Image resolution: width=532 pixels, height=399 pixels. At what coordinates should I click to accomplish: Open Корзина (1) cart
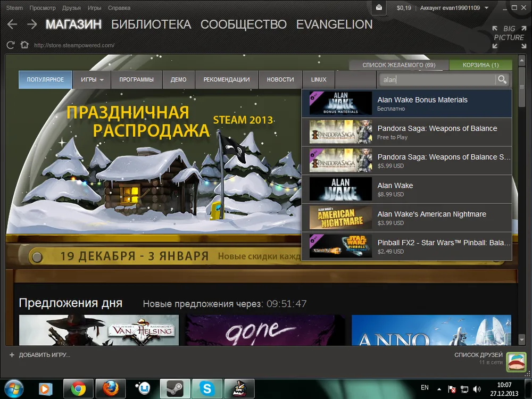click(481, 65)
